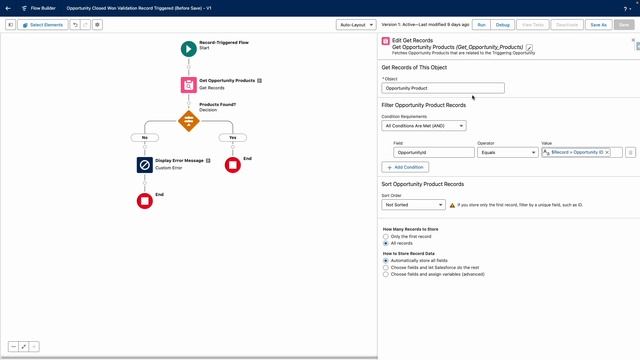Click the undo arrow icon
640x360 pixels.
point(75,25)
